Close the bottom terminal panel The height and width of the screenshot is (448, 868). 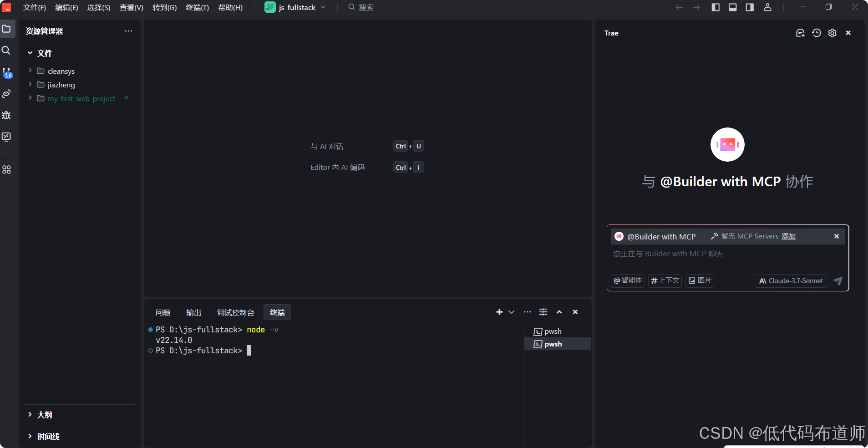click(575, 312)
